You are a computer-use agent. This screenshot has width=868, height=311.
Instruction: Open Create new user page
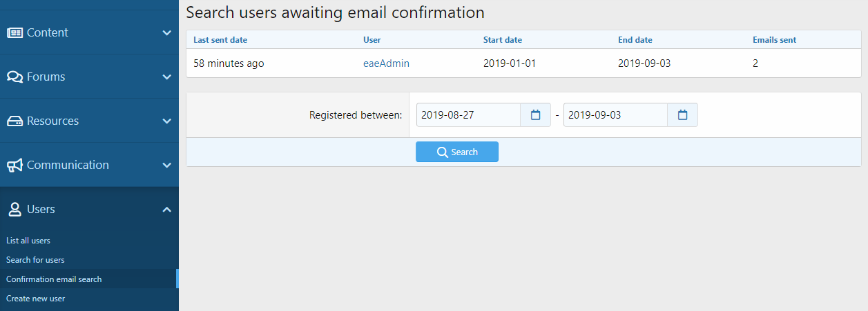pos(35,299)
